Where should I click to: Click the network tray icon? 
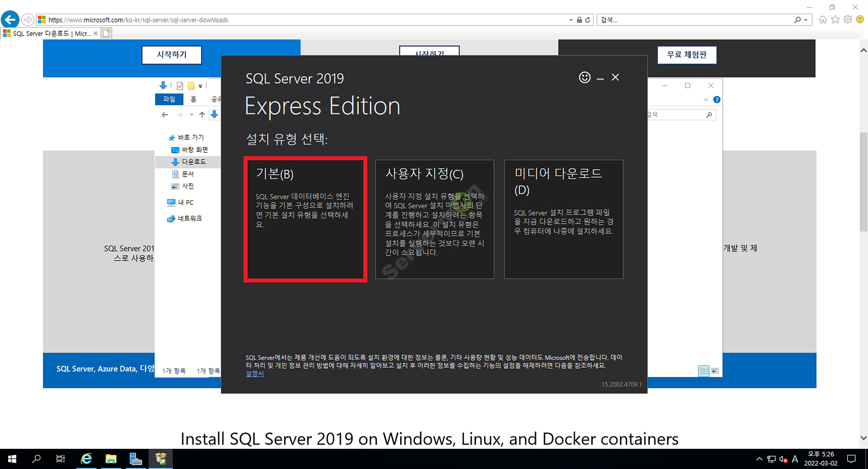coord(771,459)
